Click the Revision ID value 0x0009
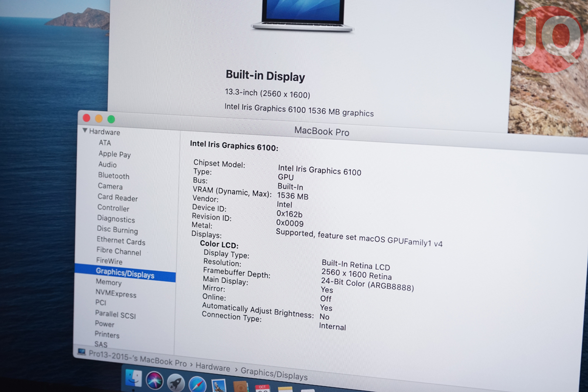Viewport: 588px width, 392px height. [290, 223]
